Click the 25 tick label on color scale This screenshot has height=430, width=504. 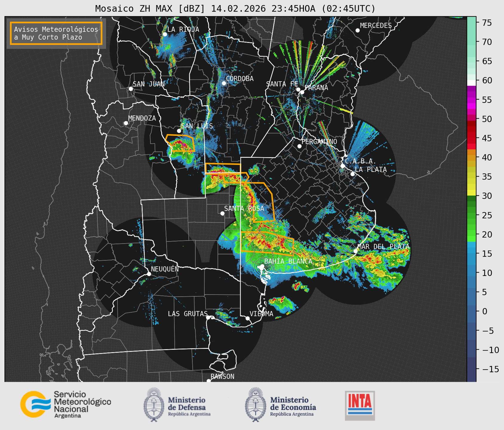(x=487, y=215)
